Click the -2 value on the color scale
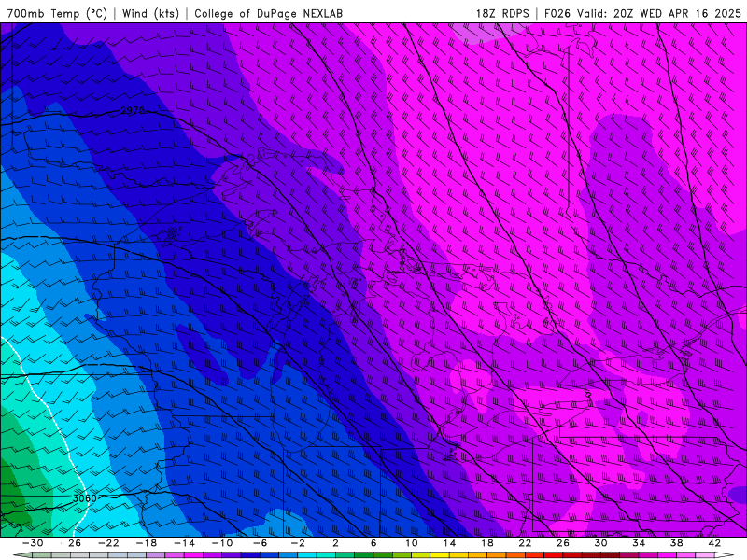 pos(298,543)
